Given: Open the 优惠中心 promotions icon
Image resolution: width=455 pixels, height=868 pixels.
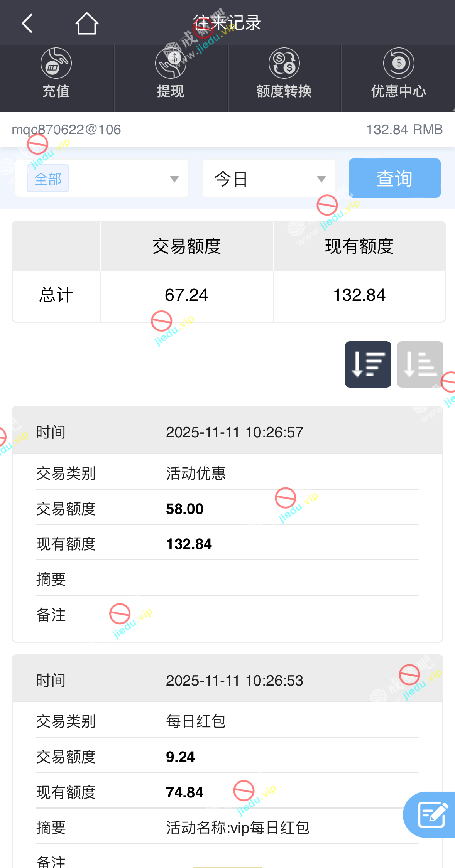Looking at the screenshot, I should pyautogui.click(x=399, y=63).
